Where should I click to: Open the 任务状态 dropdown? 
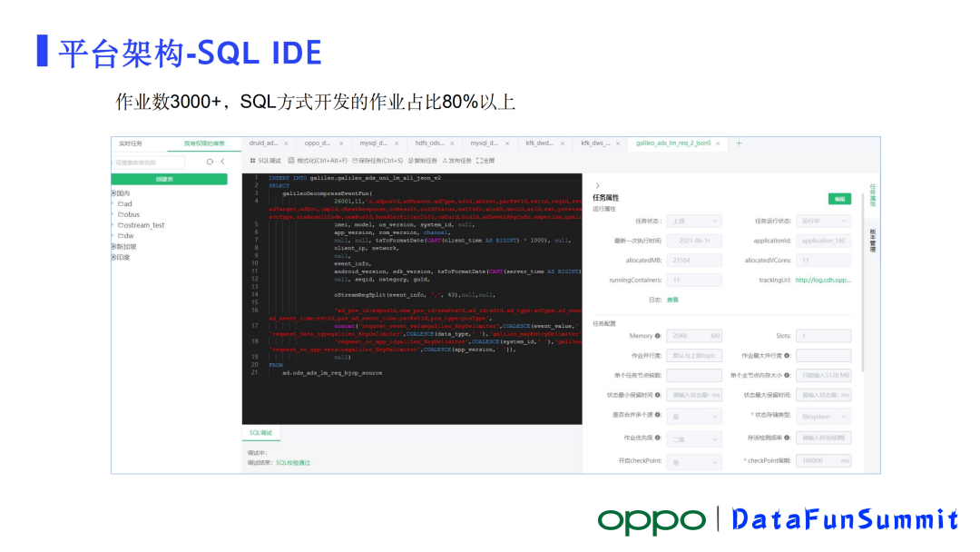694,222
